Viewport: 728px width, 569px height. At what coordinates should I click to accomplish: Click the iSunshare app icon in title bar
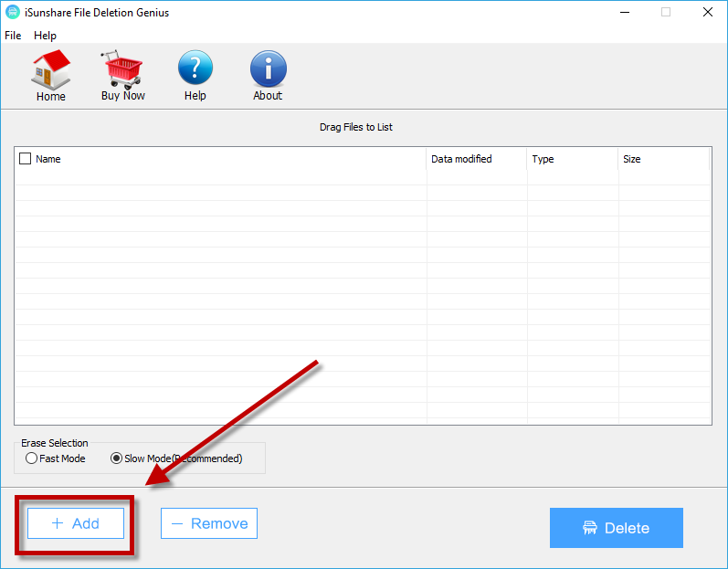(x=13, y=12)
